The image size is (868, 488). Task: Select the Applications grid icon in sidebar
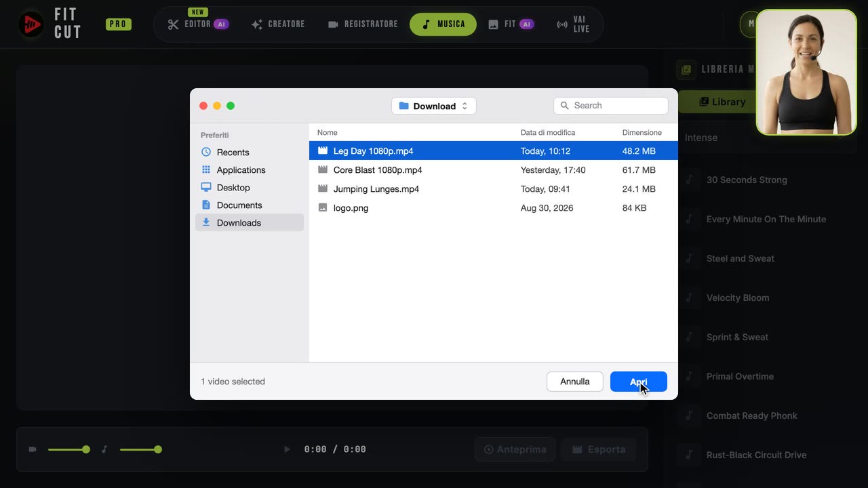point(206,170)
